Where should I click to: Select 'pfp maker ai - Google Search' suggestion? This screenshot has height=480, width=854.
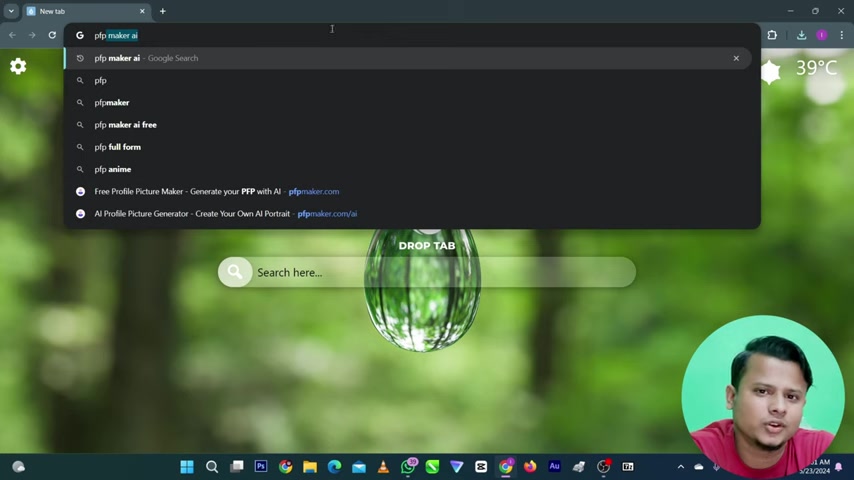click(x=407, y=58)
